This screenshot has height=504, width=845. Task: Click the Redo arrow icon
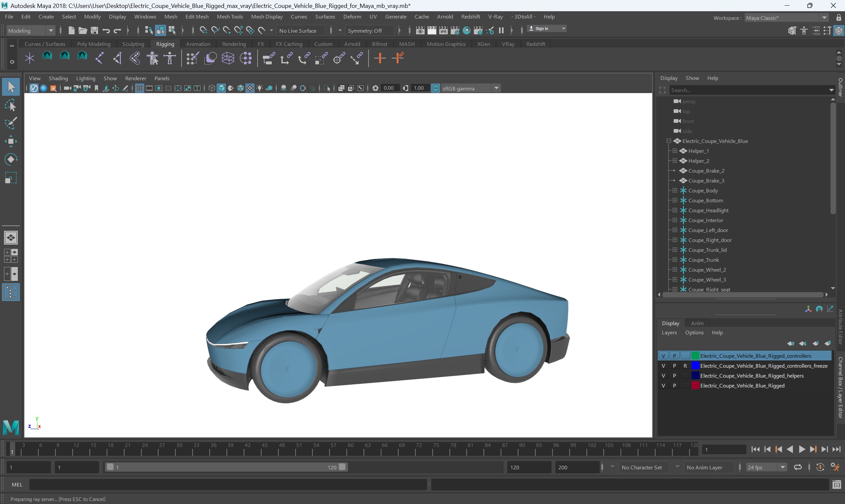[118, 31]
